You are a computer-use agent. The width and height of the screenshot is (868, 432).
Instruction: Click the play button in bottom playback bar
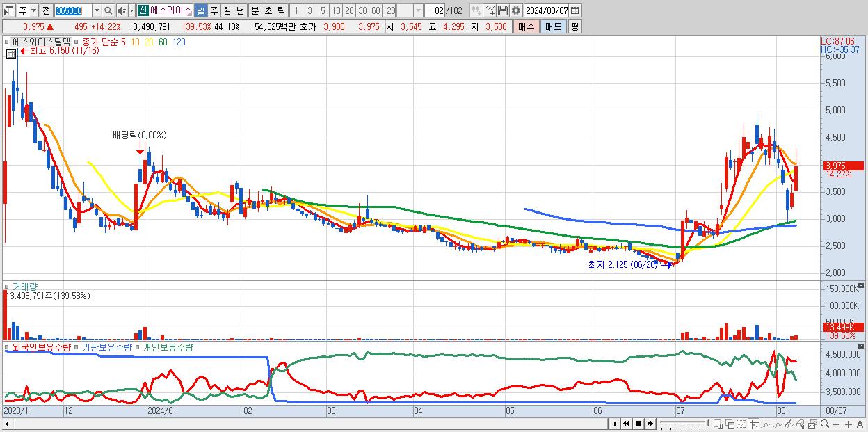pos(615,424)
